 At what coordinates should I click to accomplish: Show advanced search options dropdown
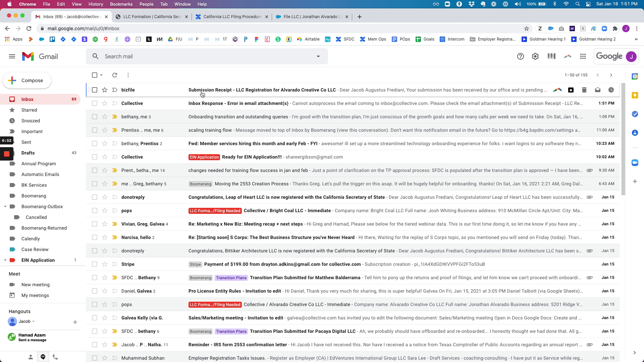[318, 56]
